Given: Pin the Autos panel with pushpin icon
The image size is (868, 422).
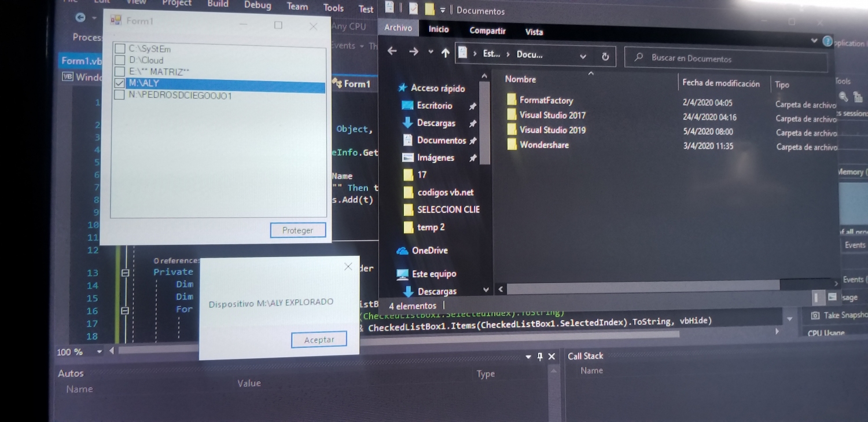Looking at the screenshot, I should (540, 357).
